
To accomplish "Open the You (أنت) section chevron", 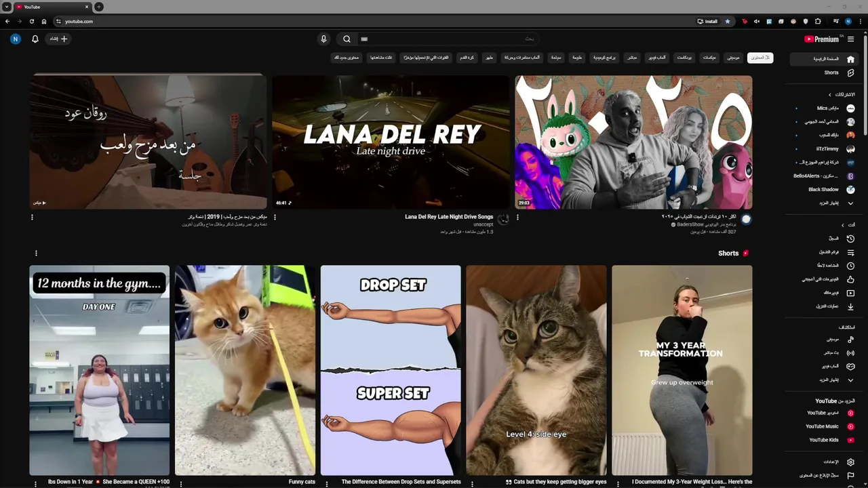I will point(843,225).
